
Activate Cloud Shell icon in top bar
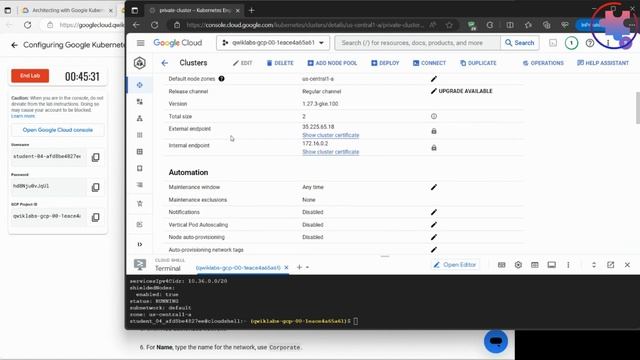(x=553, y=43)
